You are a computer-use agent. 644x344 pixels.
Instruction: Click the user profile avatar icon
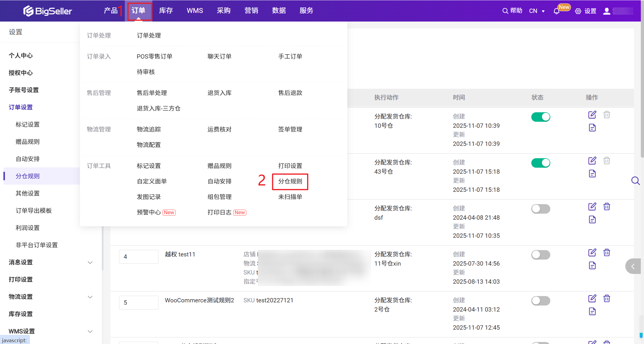pos(607,11)
